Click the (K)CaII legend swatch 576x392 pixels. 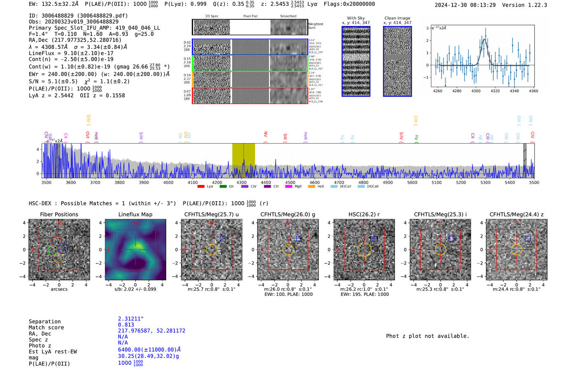tap(334, 186)
